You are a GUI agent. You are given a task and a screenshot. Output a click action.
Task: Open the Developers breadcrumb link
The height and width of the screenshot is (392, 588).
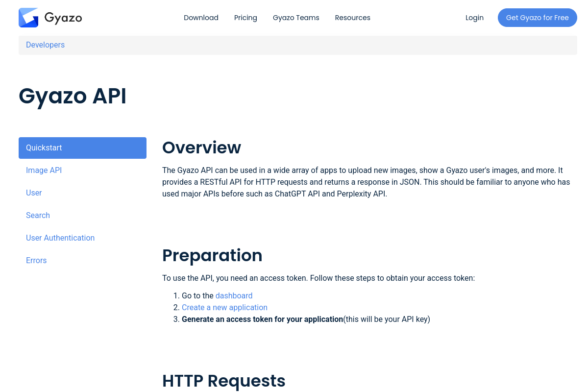pos(45,45)
